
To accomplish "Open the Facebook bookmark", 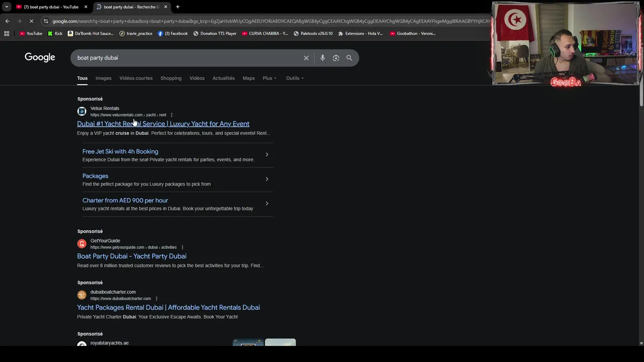I will (x=173, y=34).
